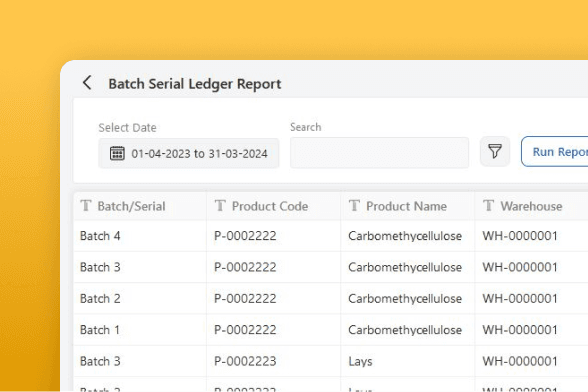Select the Batch 1 row
The width and height of the screenshot is (588, 392).
coord(331,330)
